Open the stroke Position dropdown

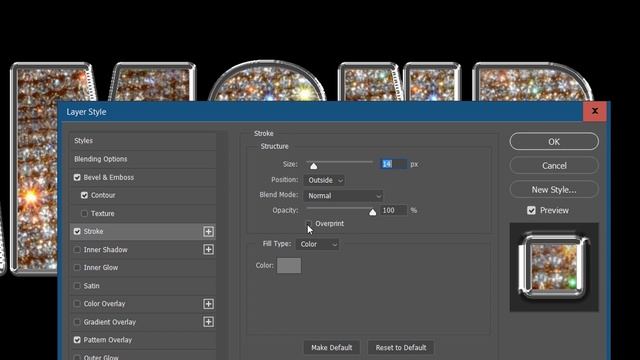pyautogui.click(x=324, y=180)
